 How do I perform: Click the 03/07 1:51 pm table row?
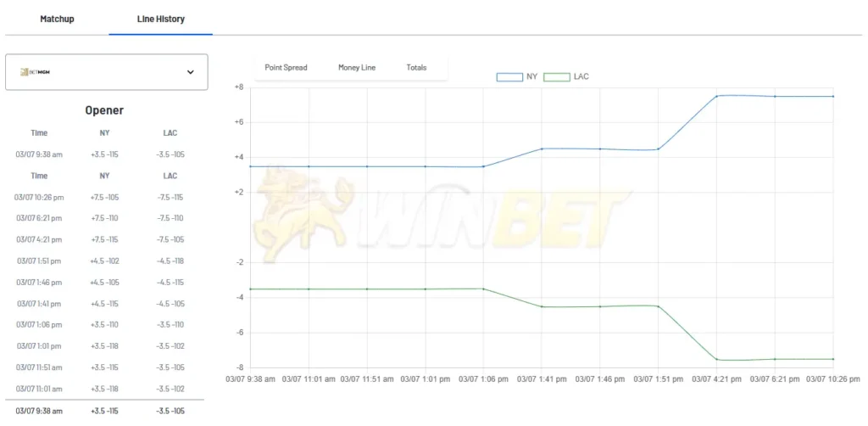point(104,261)
